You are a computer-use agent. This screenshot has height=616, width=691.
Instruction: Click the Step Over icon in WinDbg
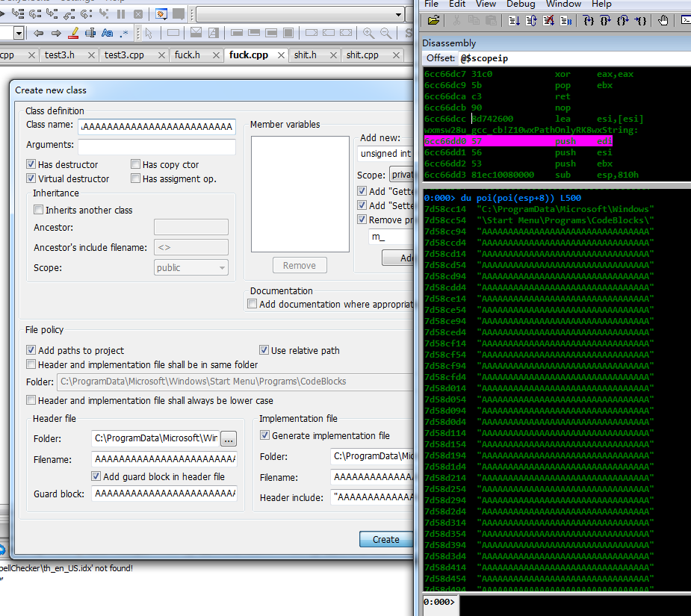pyautogui.click(x=606, y=20)
